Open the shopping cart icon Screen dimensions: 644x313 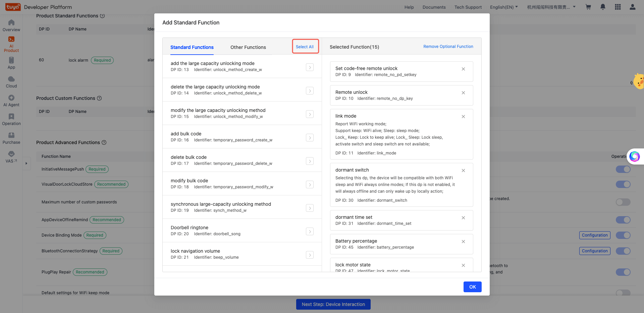(588, 7)
